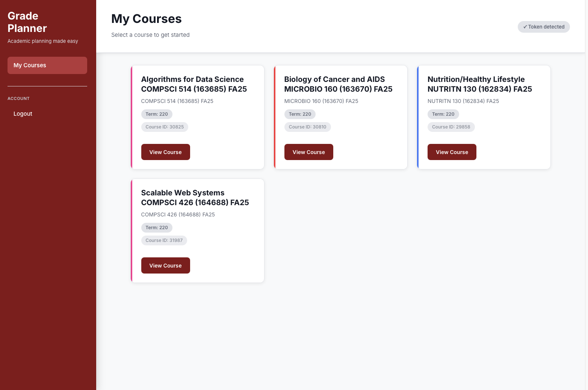Open the Biology of Cancer and AIDS title

[x=338, y=84]
